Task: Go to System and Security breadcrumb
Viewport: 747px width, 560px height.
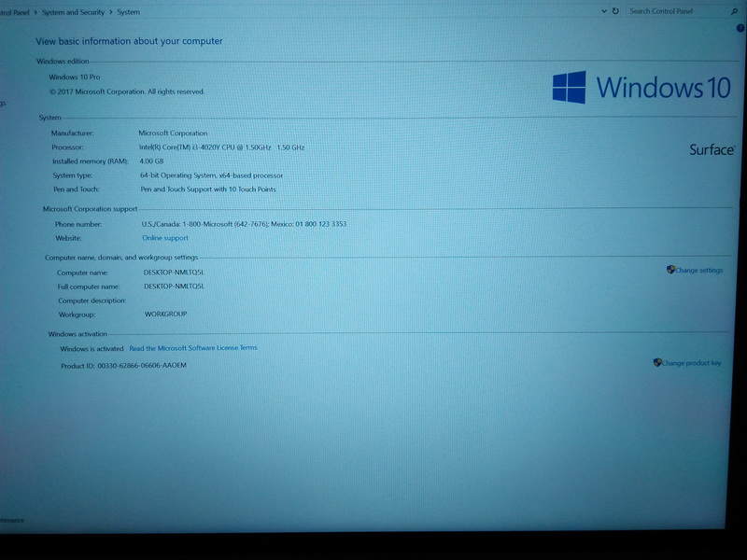Action: tap(71, 12)
